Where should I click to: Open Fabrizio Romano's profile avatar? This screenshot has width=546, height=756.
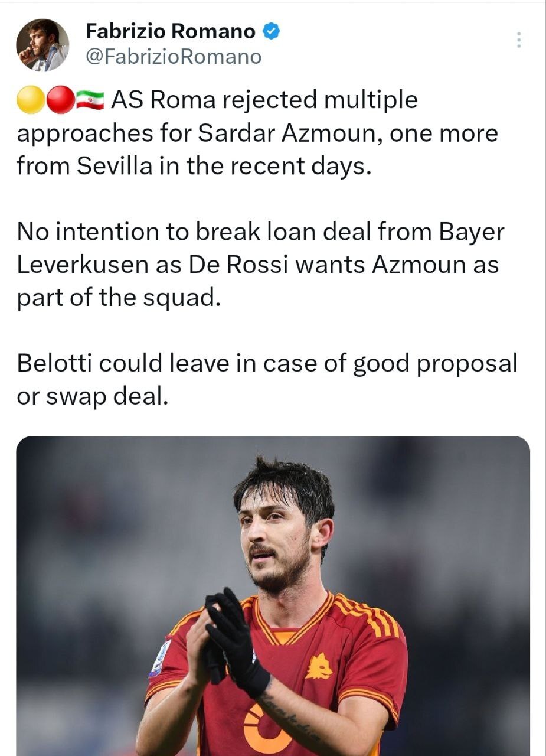(42, 45)
